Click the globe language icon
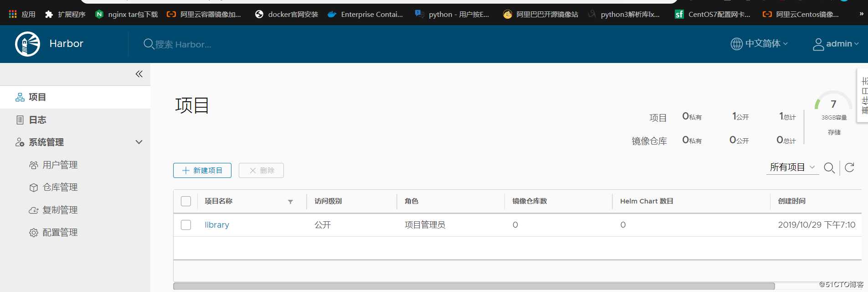Image resolution: width=868 pixels, height=292 pixels. (x=736, y=44)
